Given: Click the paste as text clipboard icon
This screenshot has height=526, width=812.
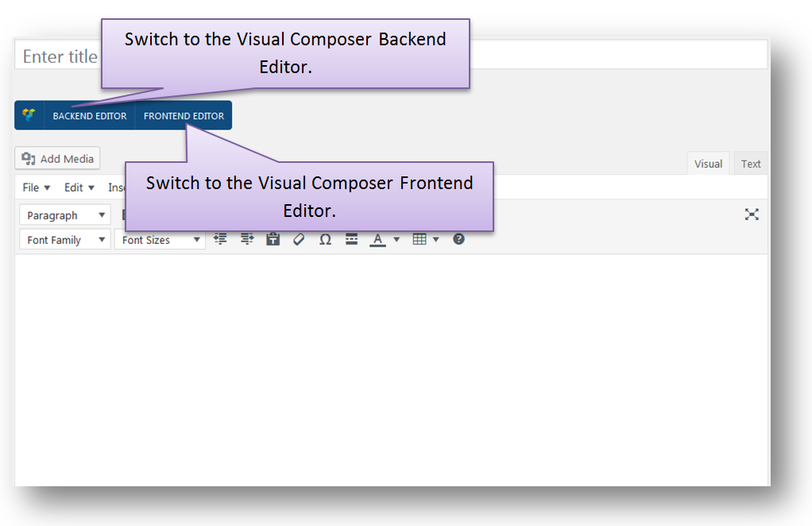Looking at the screenshot, I should 273,238.
